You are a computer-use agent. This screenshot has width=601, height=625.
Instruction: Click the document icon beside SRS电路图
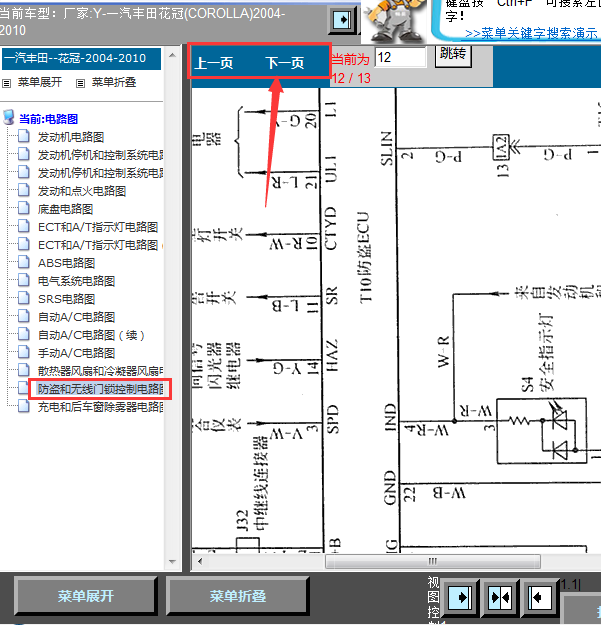[x=24, y=298]
